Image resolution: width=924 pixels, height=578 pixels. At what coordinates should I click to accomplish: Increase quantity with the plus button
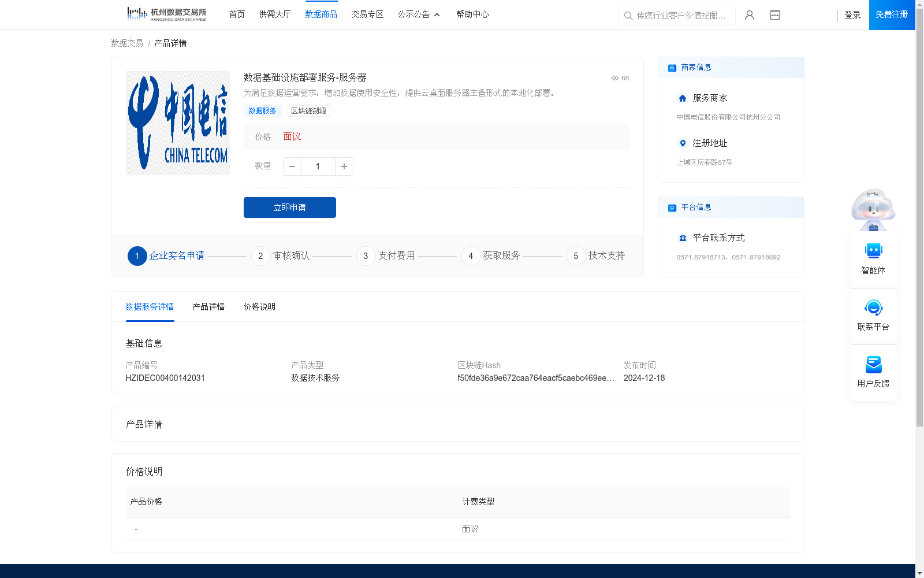[x=344, y=166]
